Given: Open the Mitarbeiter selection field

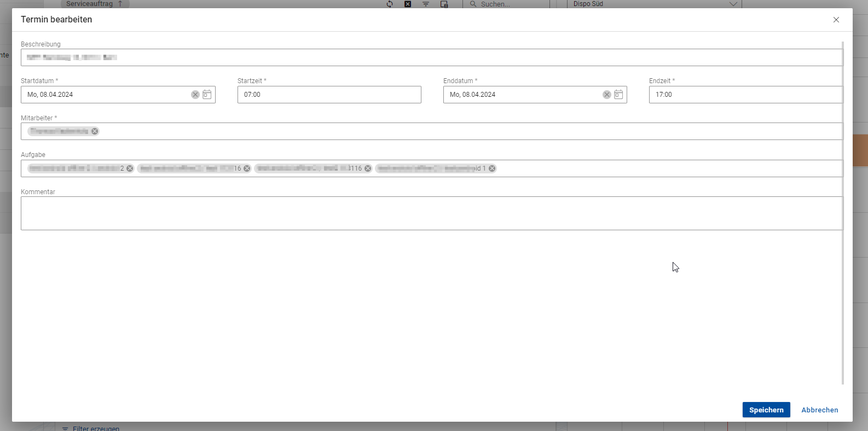Looking at the screenshot, I should pos(471,131).
